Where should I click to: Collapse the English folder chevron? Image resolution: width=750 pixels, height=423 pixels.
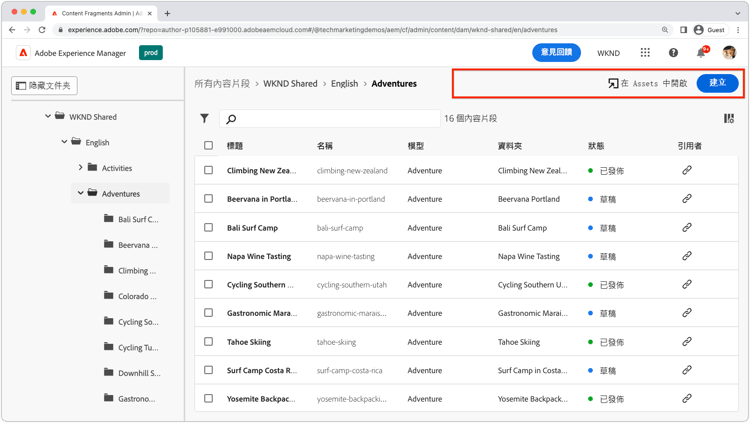click(64, 142)
